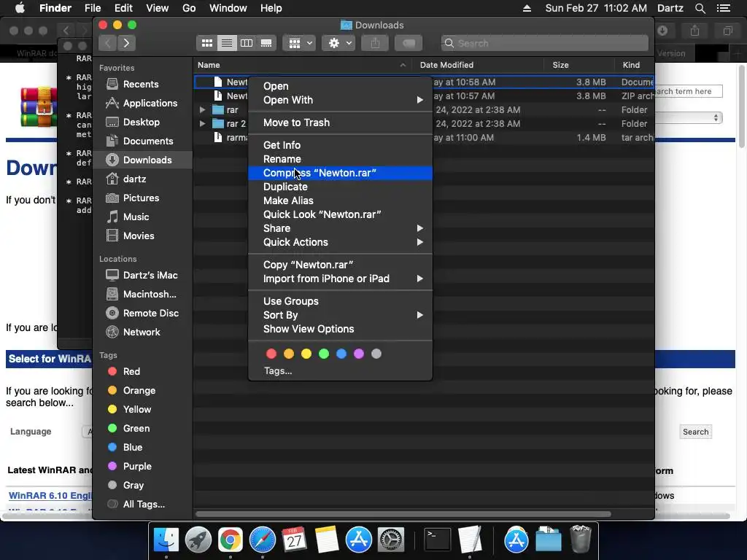Choose Open in the context menu
Screen dimensions: 747x560
[x=340, y=86]
